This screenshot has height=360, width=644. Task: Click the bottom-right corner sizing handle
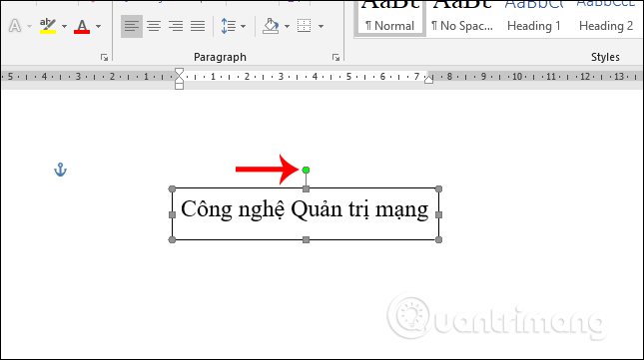coord(438,240)
